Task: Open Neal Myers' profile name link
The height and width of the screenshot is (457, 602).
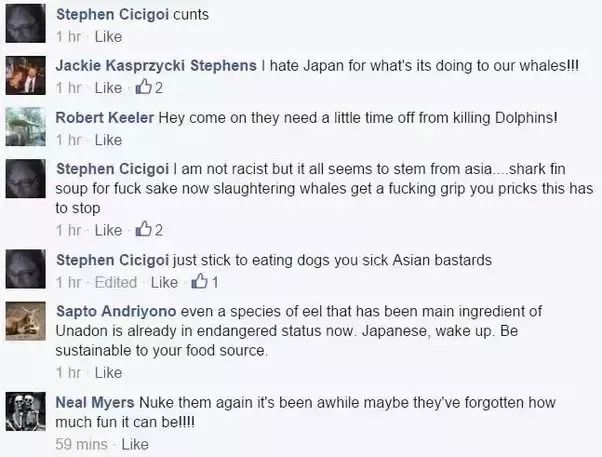Action: point(95,402)
